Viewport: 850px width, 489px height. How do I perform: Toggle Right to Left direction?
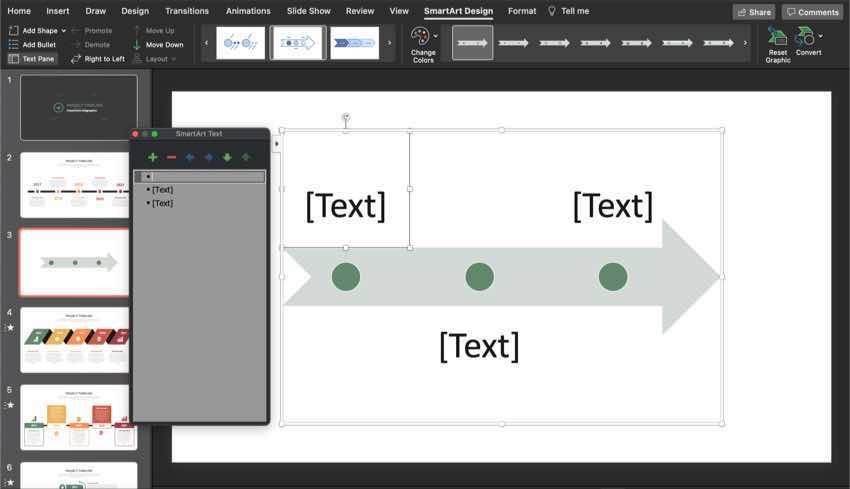(x=98, y=59)
